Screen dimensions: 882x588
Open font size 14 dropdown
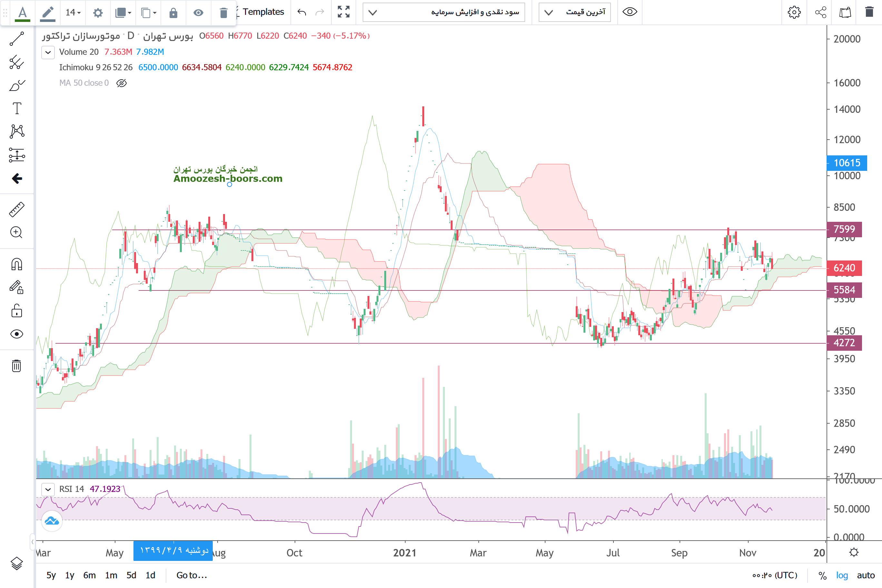pyautogui.click(x=73, y=12)
